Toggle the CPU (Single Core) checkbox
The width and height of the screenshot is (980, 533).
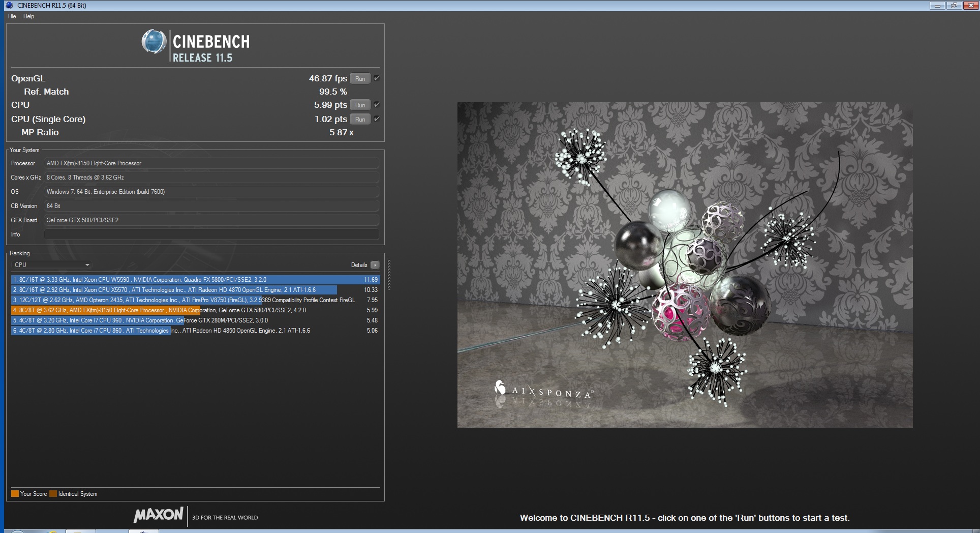point(377,119)
